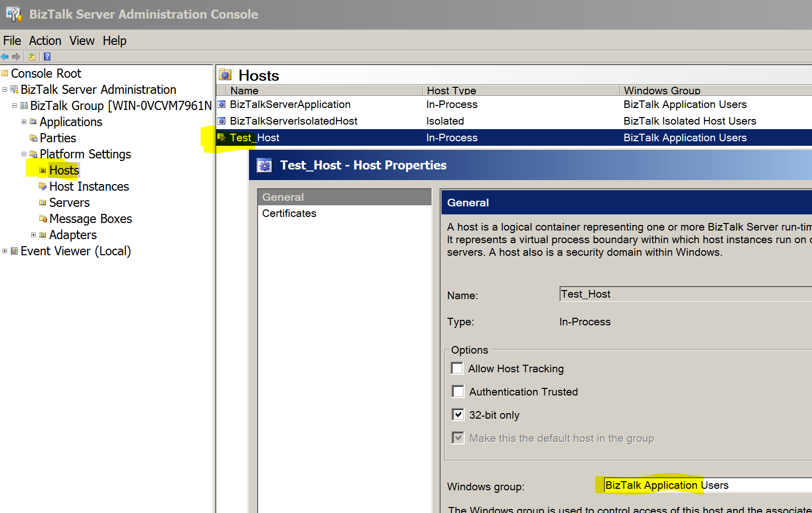Click the Up one level toolbar icon
812x513 pixels.
point(32,56)
